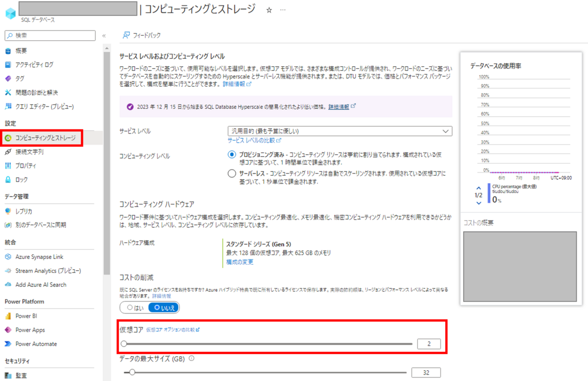Click the 接続文字列 icon
Image resolution: width=588 pixels, height=381 pixels.
point(8,152)
